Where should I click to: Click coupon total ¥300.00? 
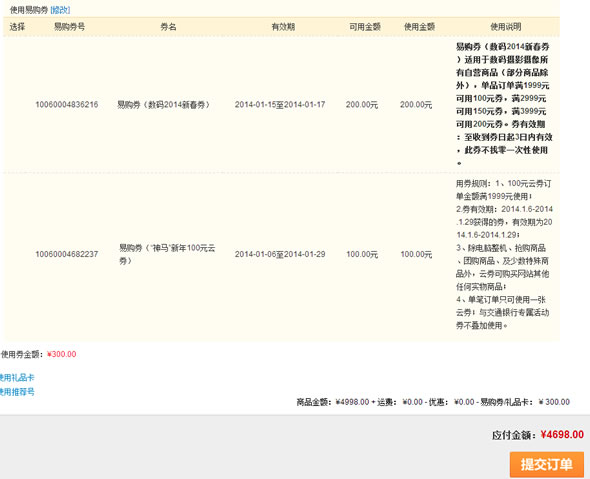coord(61,354)
